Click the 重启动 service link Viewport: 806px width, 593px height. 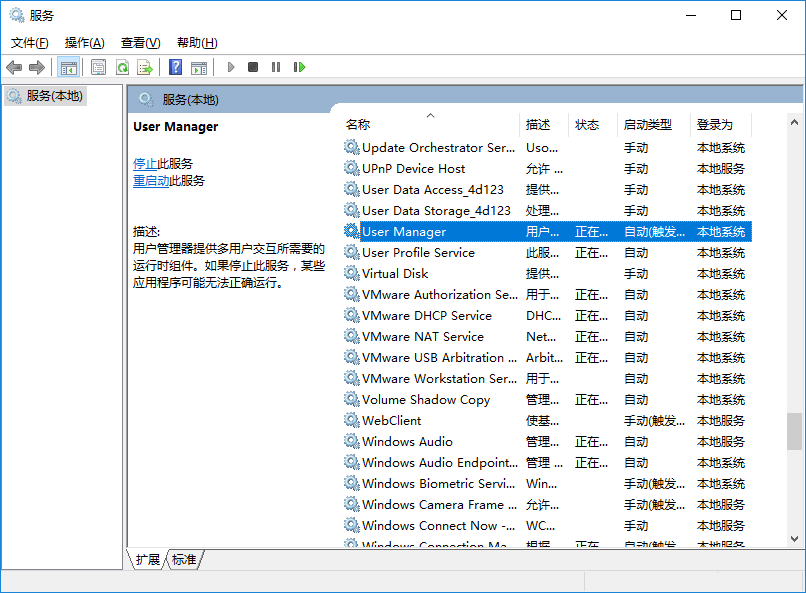coord(151,181)
